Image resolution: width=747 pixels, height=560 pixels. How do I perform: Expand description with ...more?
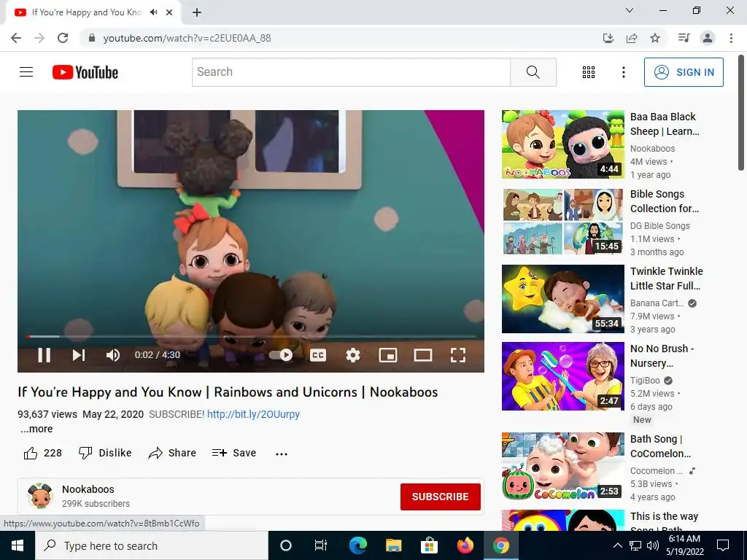(36, 429)
